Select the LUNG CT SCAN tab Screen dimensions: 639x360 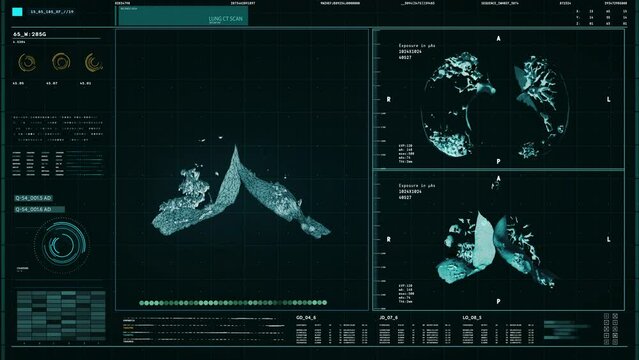(183, 16)
